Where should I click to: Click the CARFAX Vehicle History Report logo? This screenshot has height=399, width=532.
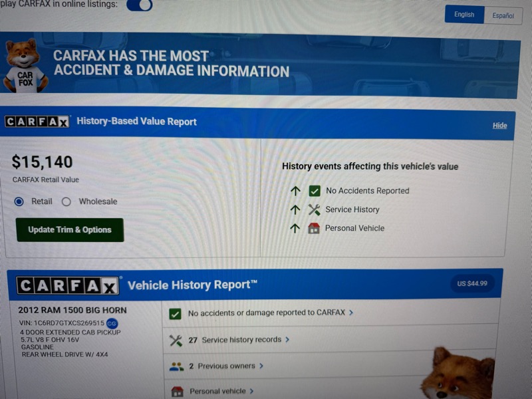tap(68, 286)
